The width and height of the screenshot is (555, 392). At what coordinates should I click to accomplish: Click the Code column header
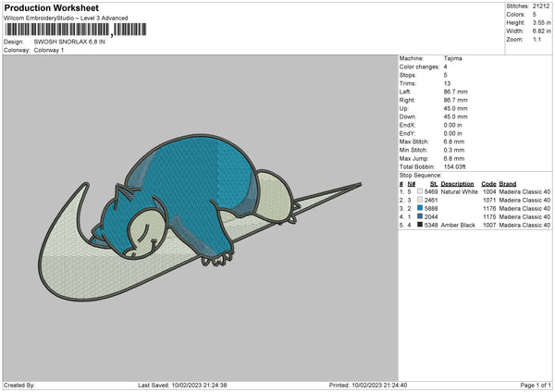(x=488, y=183)
